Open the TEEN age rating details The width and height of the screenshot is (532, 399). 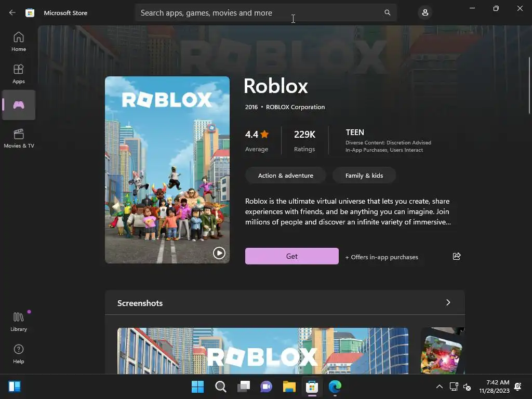click(x=388, y=140)
